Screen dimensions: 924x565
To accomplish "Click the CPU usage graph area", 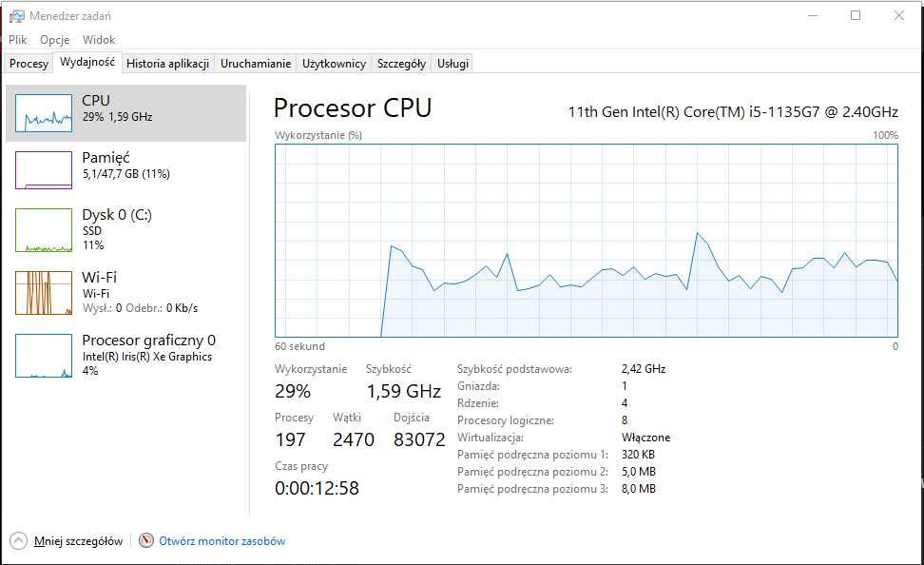I will click(586, 240).
